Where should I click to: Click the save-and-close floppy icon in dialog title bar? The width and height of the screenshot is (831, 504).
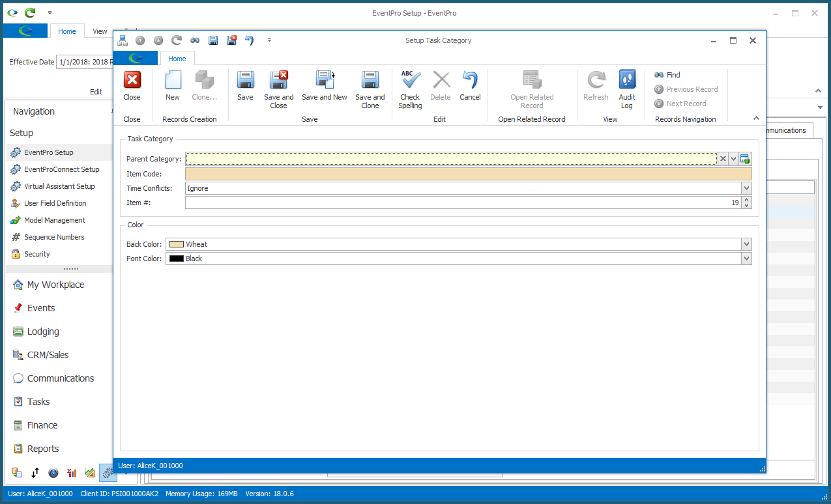pos(231,40)
